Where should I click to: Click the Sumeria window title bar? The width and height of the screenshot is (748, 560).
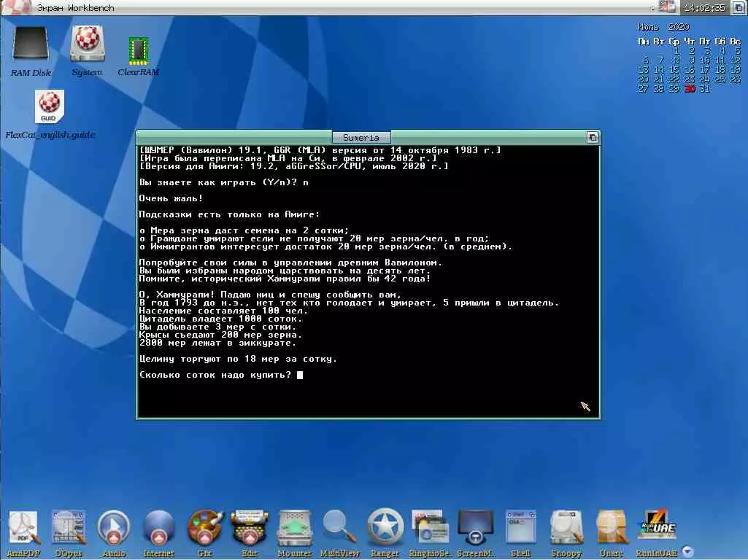coord(361,138)
